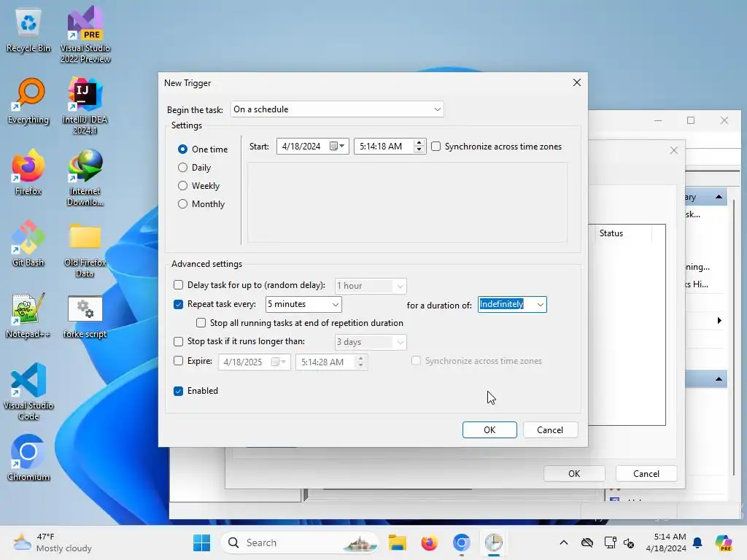Image resolution: width=747 pixels, height=560 pixels.
Task: Enable Delay task for up to checkbox
Action: (178, 285)
